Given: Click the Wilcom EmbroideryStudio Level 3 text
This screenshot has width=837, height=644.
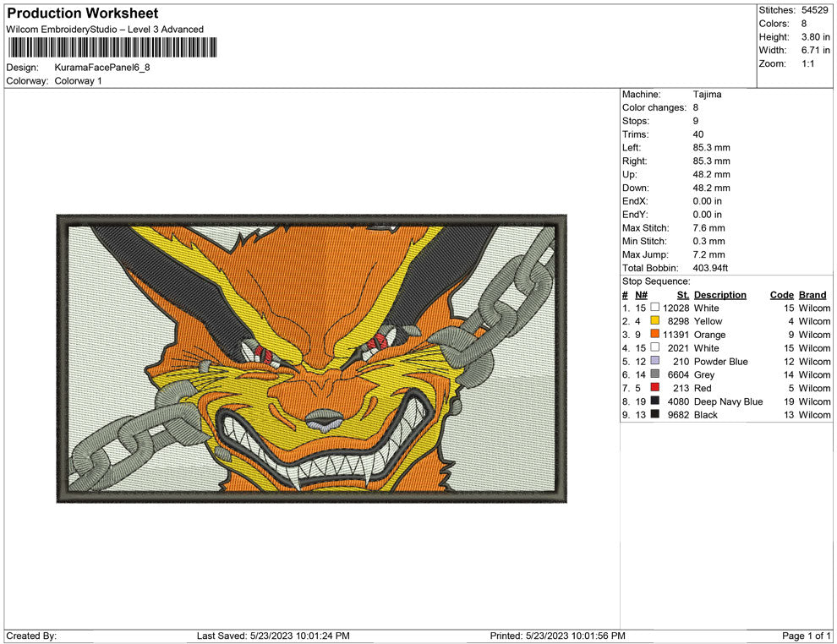Looking at the screenshot, I should (105, 30).
